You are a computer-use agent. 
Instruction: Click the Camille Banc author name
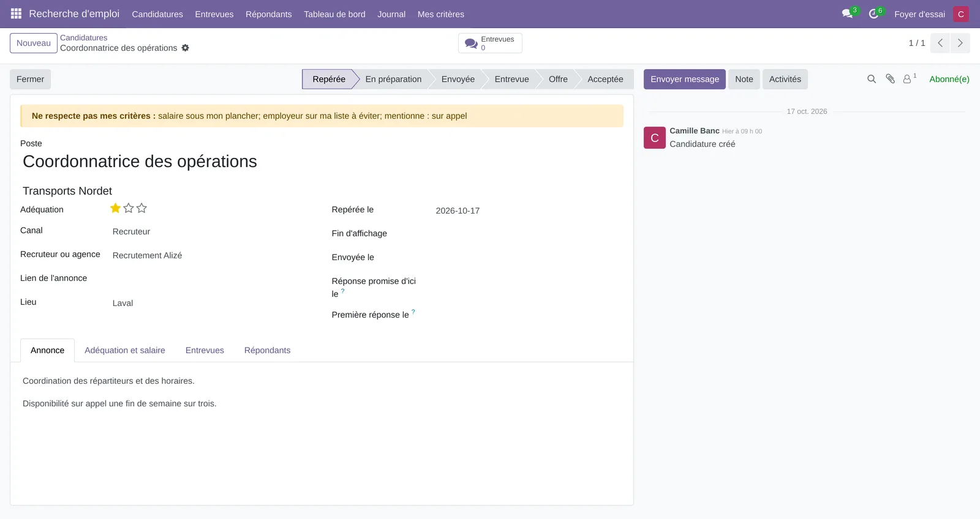coord(695,131)
